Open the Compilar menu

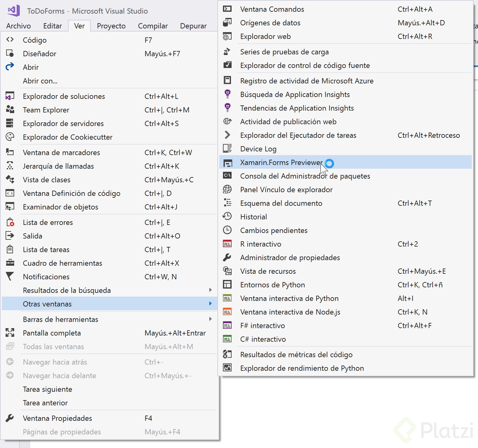pos(153,26)
